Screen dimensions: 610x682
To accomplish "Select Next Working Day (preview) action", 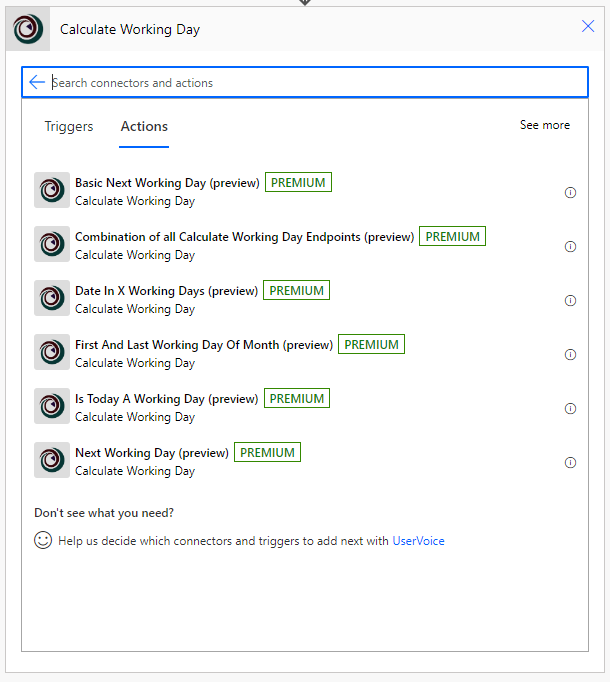I will [152, 453].
